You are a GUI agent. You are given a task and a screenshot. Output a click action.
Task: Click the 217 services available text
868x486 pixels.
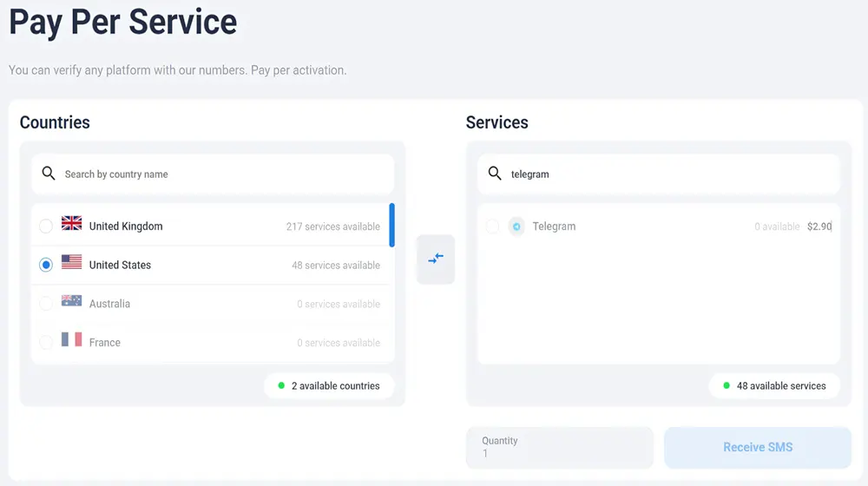pos(333,227)
